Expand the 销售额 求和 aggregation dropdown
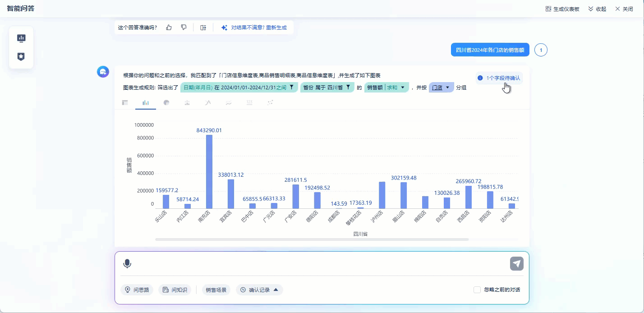Viewport: 644px width, 313px height. pos(402,87)
